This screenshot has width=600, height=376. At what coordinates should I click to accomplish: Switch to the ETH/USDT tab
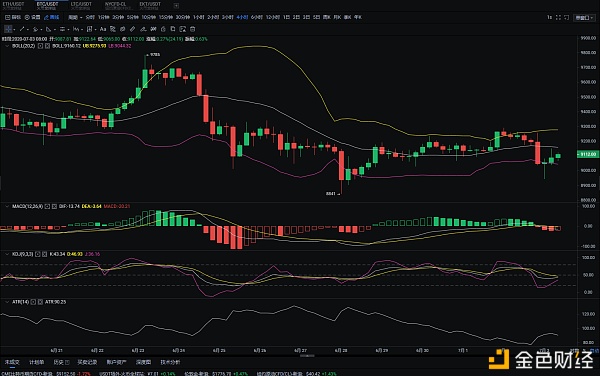click(13, 5)
